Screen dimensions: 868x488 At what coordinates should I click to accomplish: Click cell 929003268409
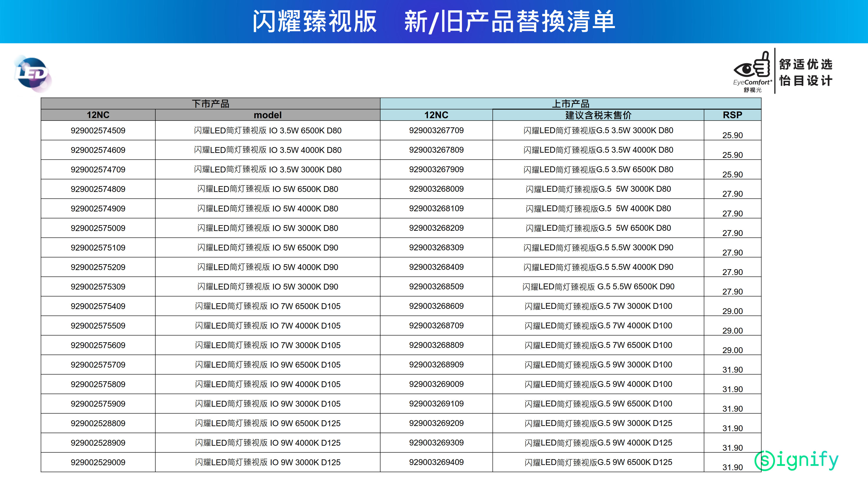coord(436,267)
